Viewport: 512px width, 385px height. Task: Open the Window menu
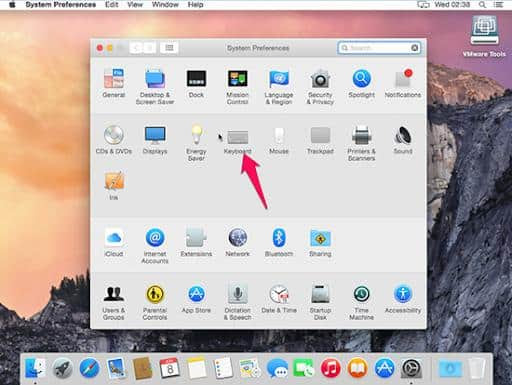tap(165, 5)
